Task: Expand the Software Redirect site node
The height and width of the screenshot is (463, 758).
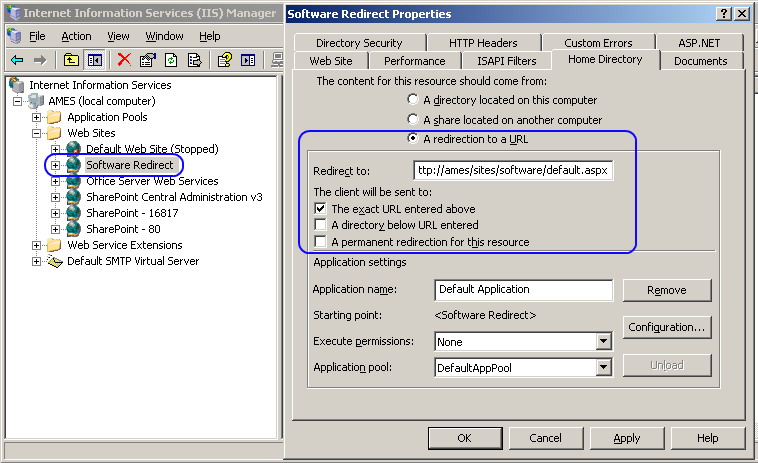Action: click(56, 165)
